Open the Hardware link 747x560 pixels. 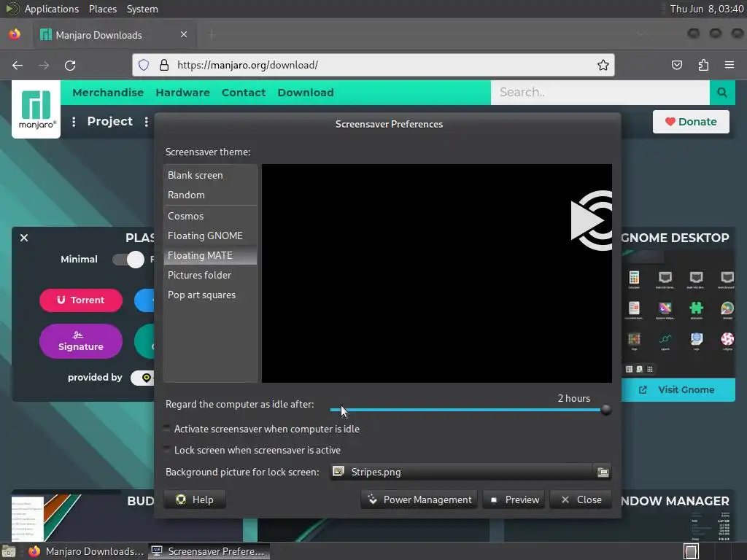[x=182, y=93]
